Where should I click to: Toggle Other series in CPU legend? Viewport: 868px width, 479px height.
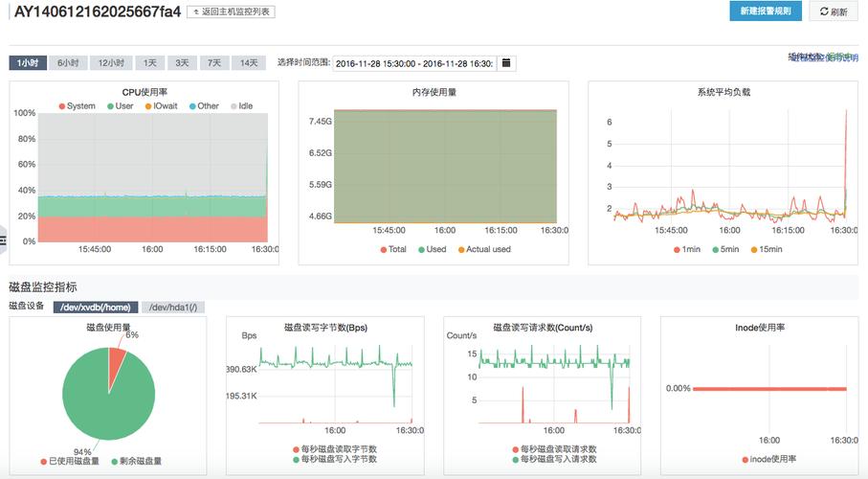(204, 106)
